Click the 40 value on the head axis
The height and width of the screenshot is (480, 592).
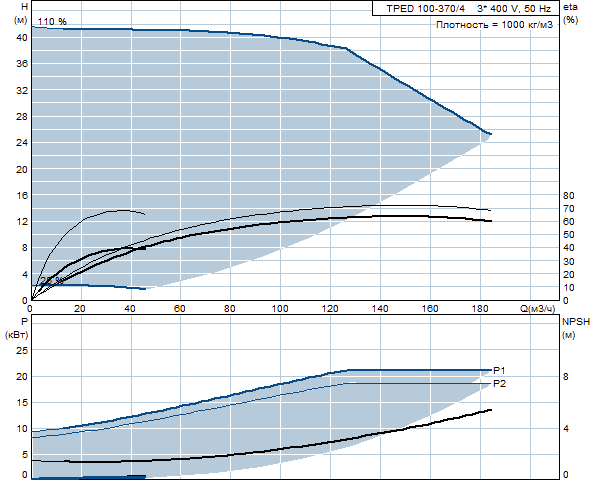22,38
